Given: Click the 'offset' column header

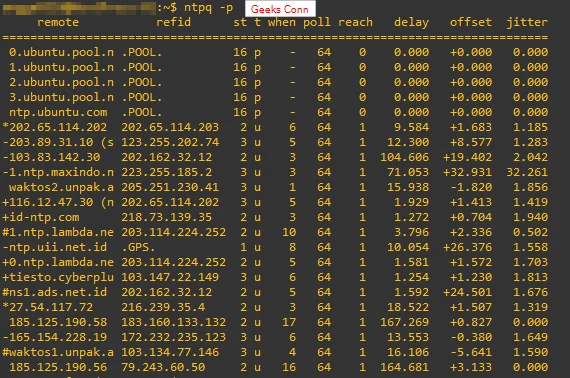Looking at the screenshot, I should pyautogui.click(x=471, y=22).
